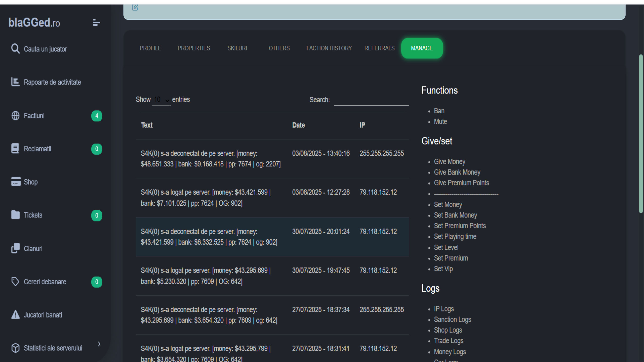Viewport: 644px width, 362px height.
Task: Click the Rapoarte de activitate chart icon
Action: [15, 82]
